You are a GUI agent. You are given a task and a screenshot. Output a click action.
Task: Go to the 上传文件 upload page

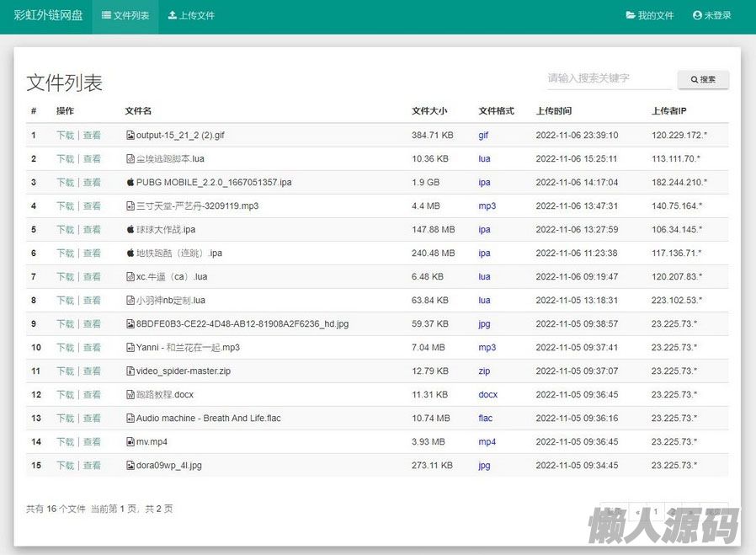191,16
